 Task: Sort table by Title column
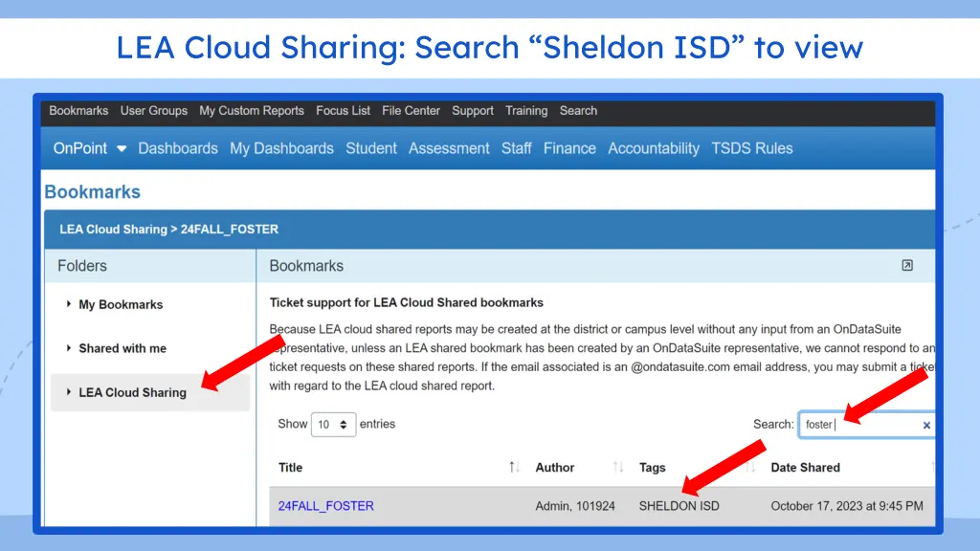coord(291,468)
